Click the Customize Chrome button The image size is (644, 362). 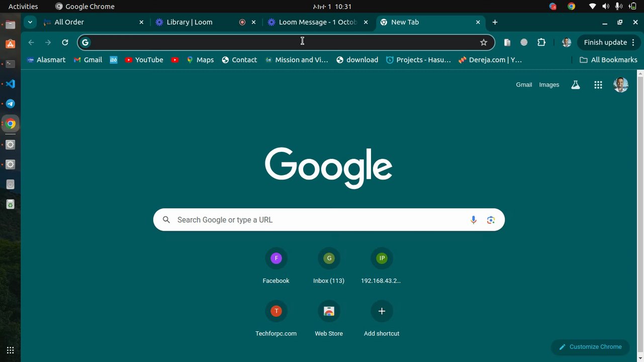[x=590, y=347]
